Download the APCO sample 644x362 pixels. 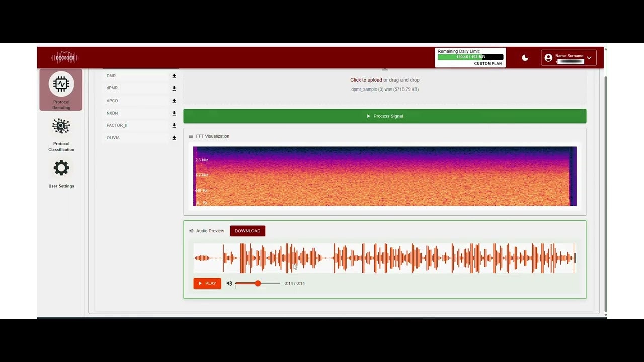tap(174, 101)
